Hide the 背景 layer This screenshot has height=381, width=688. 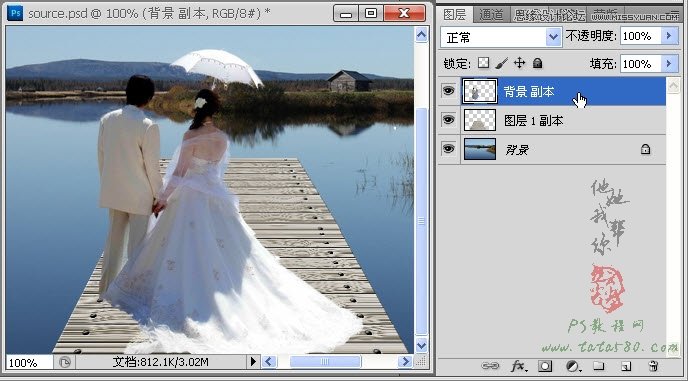tap(448, 149)
